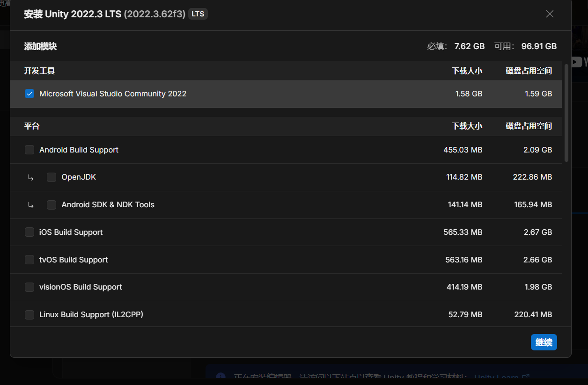Tick Android SDK & NDK Tools

[x=51, y=205]
